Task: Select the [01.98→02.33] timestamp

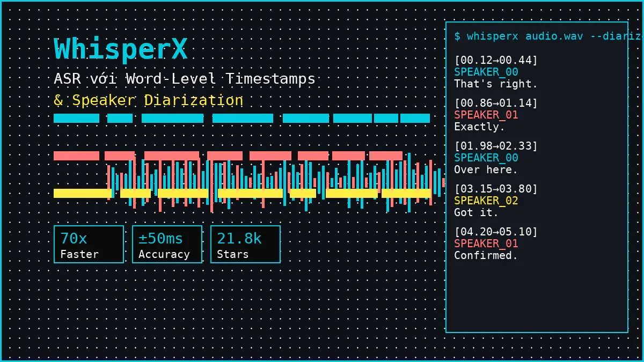Action: pos(496,146)
